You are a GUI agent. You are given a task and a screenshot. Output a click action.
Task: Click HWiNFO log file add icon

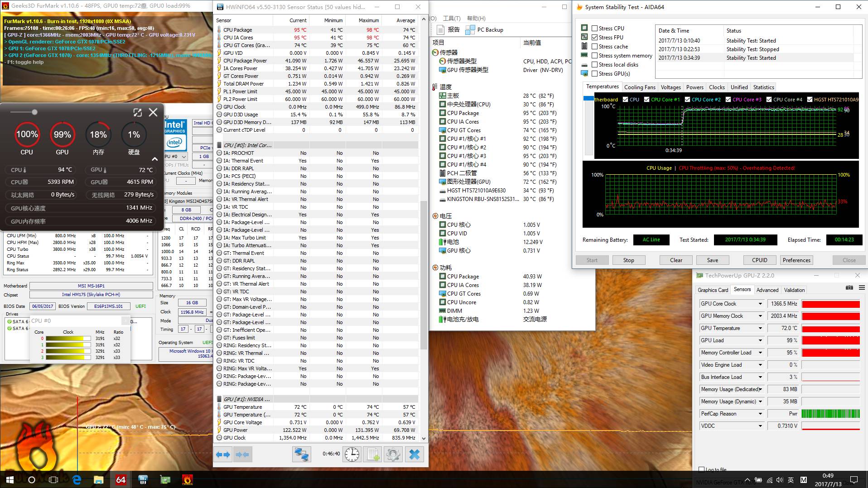point(373,455)
